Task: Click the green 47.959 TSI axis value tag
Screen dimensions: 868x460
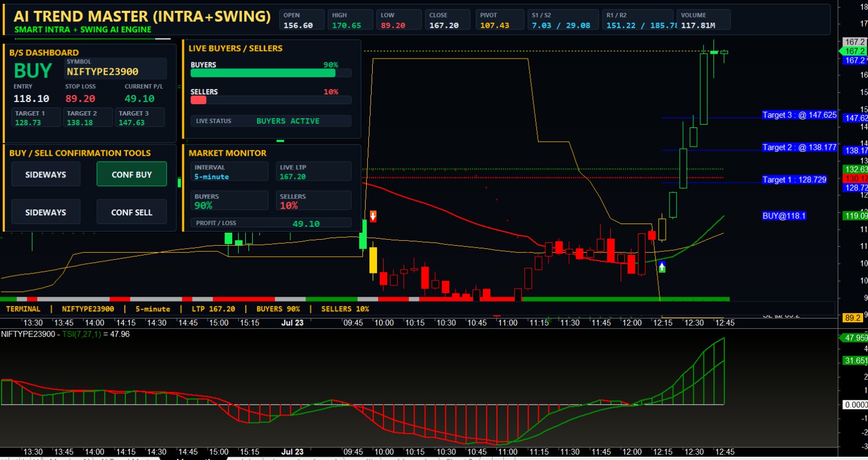Action: coord(854,338)
